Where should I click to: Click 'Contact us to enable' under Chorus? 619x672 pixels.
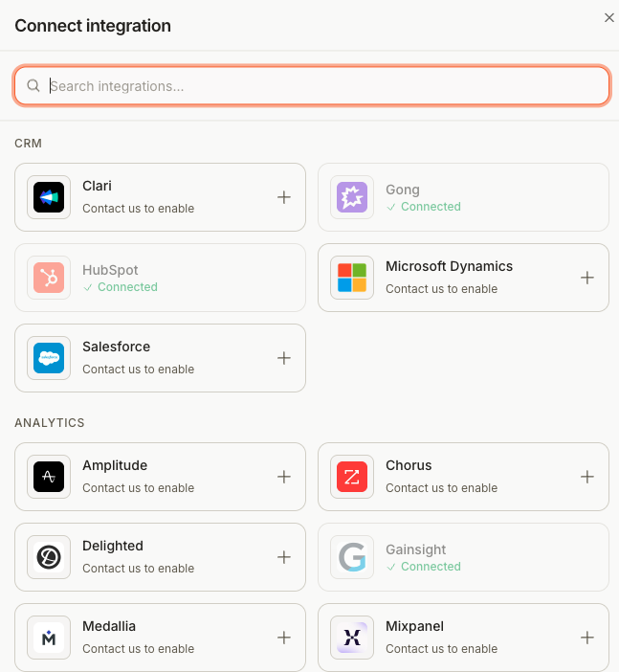tap(442, 487)
